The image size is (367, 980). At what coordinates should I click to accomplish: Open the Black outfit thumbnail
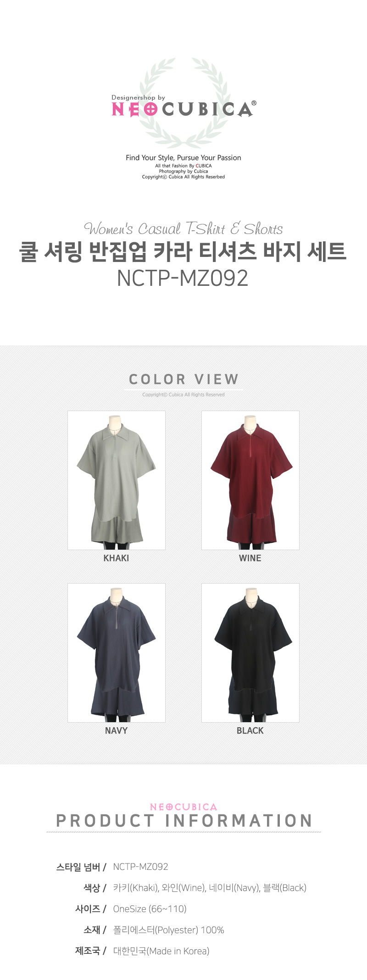(x=250, y=653)
